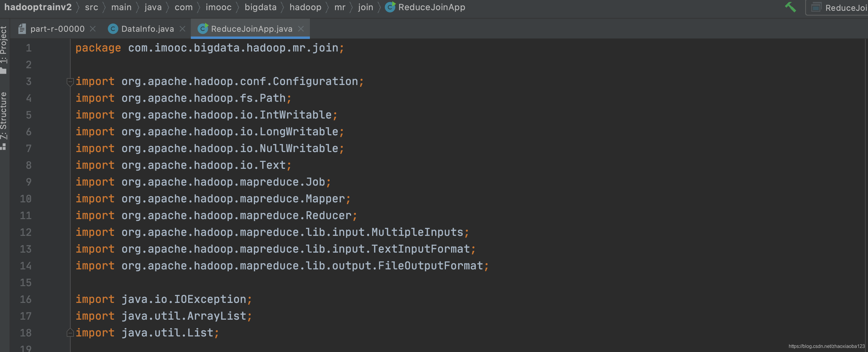This screenshot has width=868, height=352.
Task: Click the hadoop breadcrumb
Action: pos(305,7)
